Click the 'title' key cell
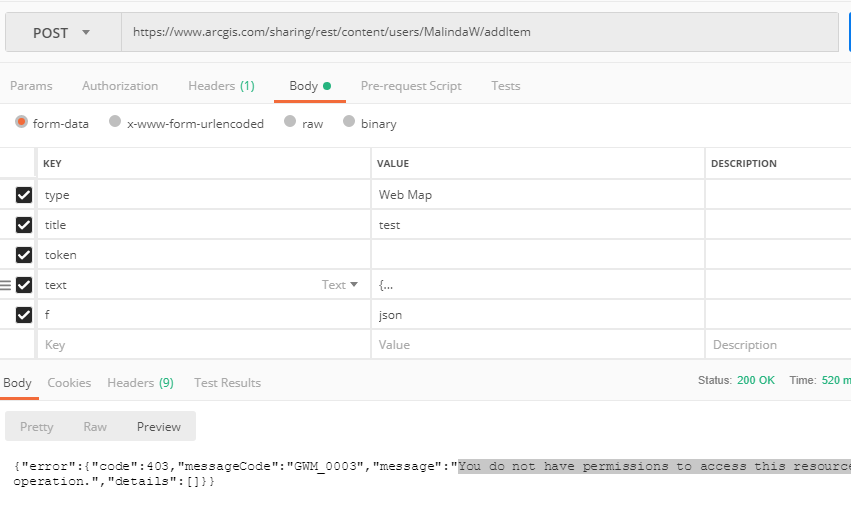This screenshot has width=851, height=511. 204,225
